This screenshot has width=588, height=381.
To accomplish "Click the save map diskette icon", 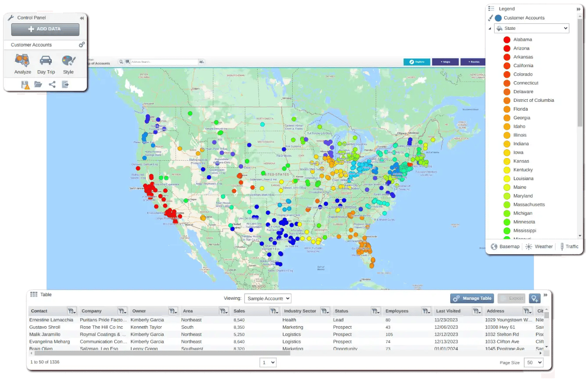I will [25, 84].
